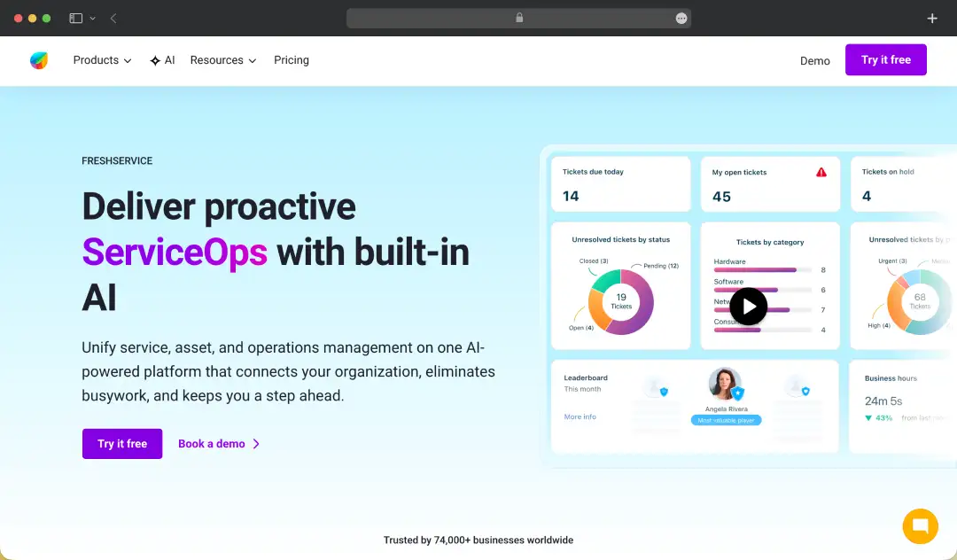Image resolution: width=957 pixels, height=560 pixels.
Task: Click the browser address bar
Action: tap(518, 19)
